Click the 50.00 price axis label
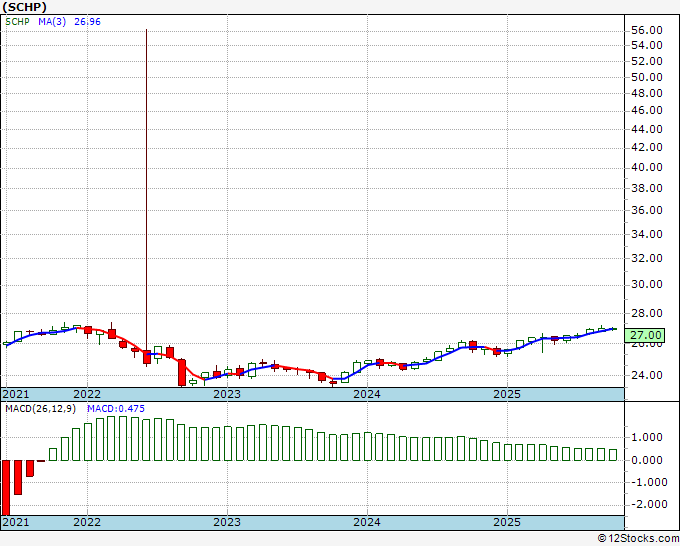The height and width of the screenshot is (546, 680). coord(647,77)
